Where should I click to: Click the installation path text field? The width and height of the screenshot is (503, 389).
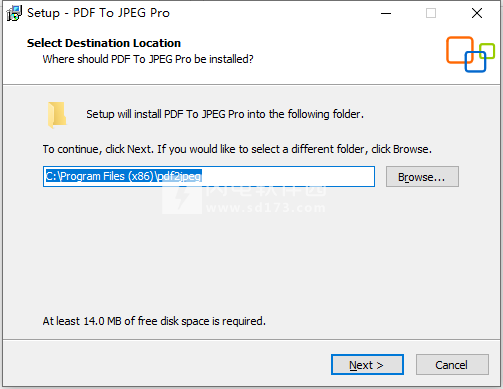pos(209,176)
